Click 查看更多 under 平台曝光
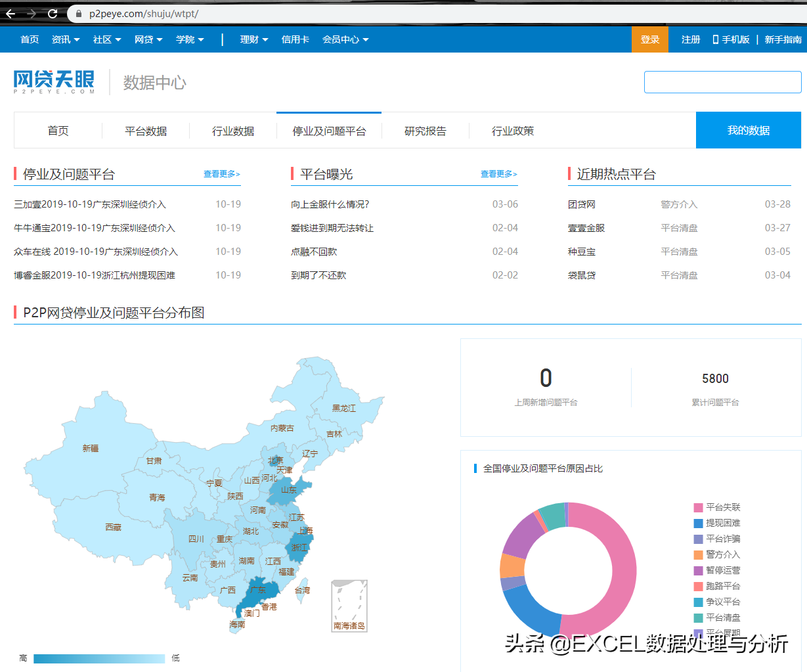807x672 pixels. 499,174
